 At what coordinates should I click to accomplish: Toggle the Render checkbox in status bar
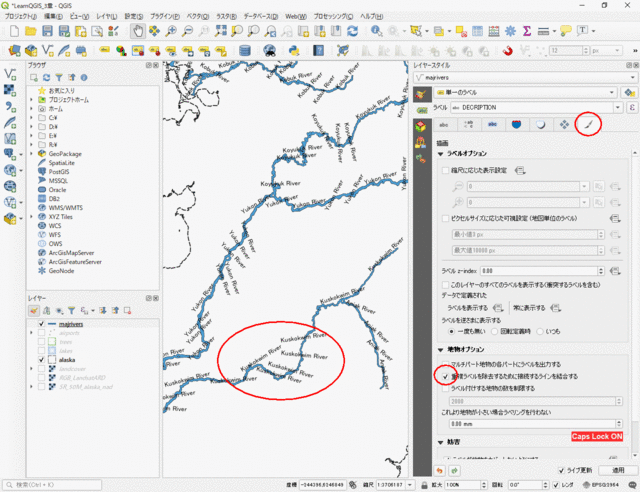pyautogui.click(x=556, y=485)
